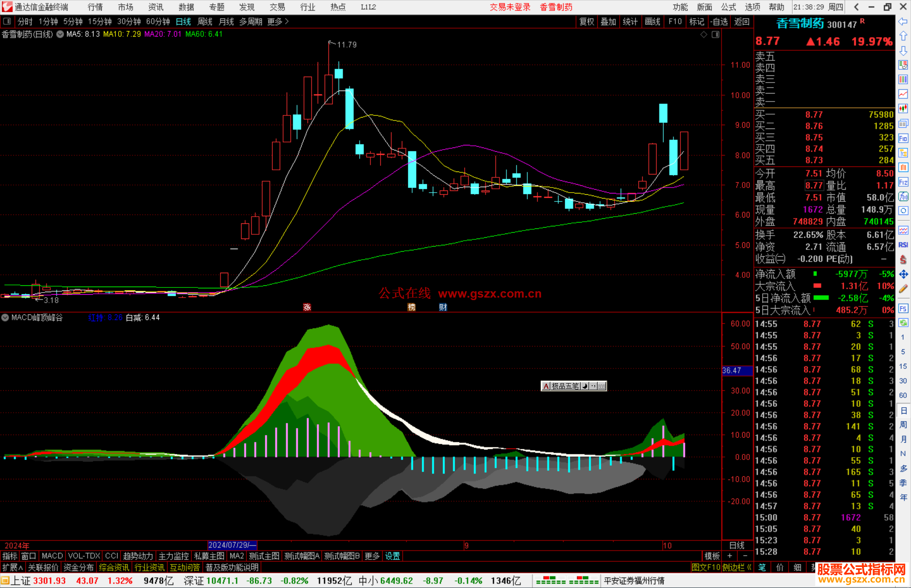Image resolution: width=911 pixels, height=588 pixels.
Task: Click the 返回 button
Action: point(742,21)
